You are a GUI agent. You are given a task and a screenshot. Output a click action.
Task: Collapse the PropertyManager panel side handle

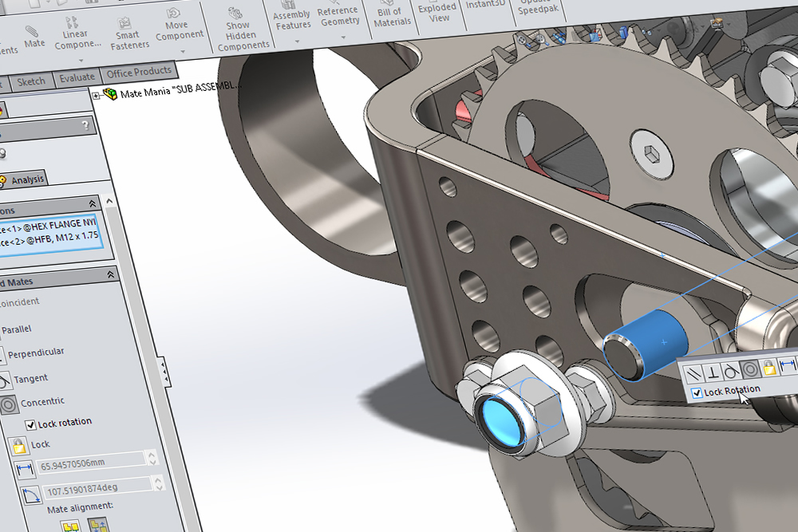click(x=165, y=372)
